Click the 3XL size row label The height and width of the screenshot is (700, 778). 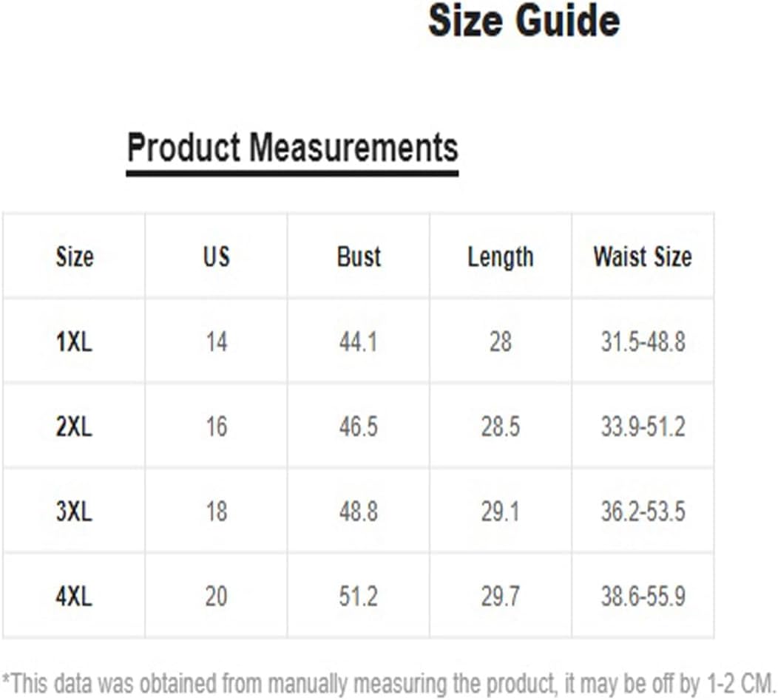click(74, 512)
